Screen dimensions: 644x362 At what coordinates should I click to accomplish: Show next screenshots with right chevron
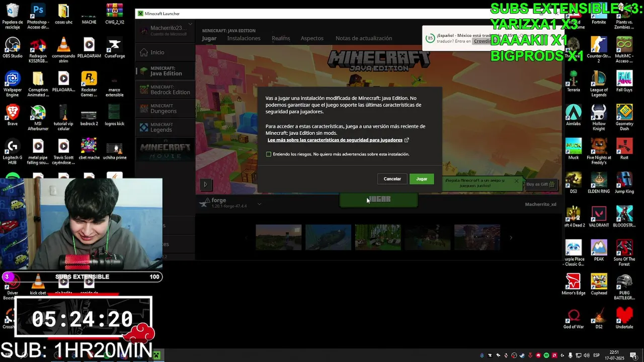coord(511,237)
